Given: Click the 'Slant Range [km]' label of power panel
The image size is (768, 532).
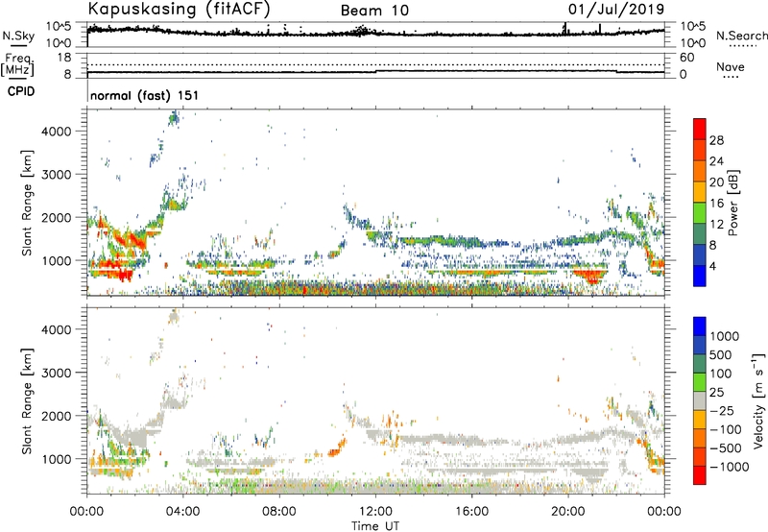Looking at the screenshot, I should 27,203.
